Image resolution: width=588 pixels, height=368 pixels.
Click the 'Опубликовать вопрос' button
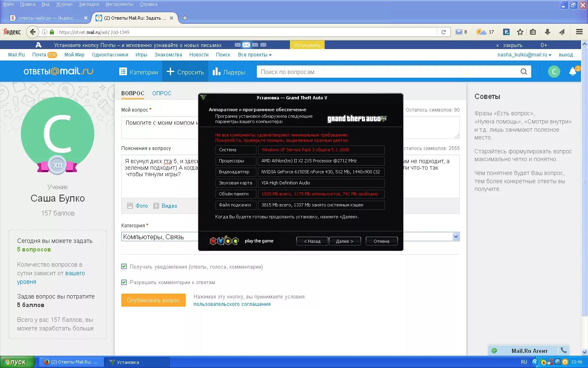[x=153, y=300]
